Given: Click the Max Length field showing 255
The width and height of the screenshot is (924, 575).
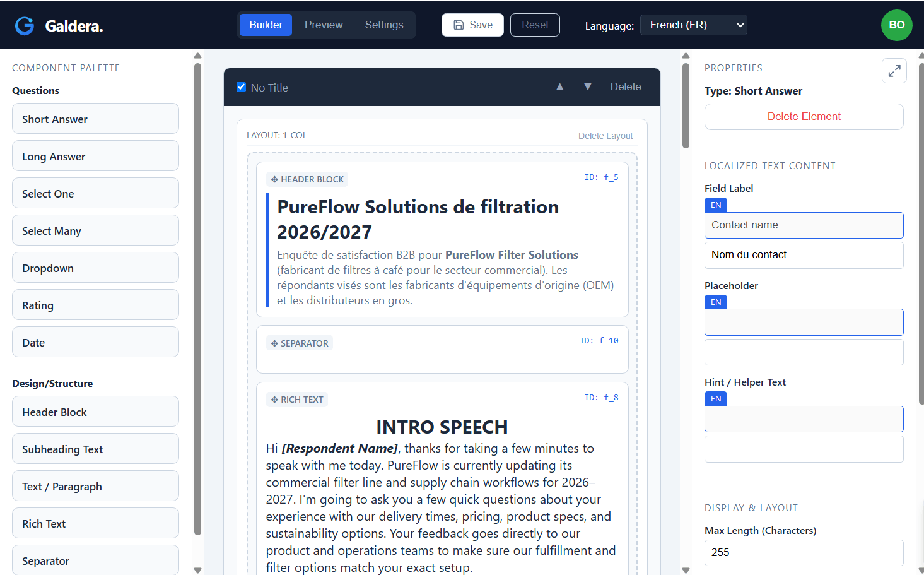Looking at the screenshot, I should tap(804, 553).
